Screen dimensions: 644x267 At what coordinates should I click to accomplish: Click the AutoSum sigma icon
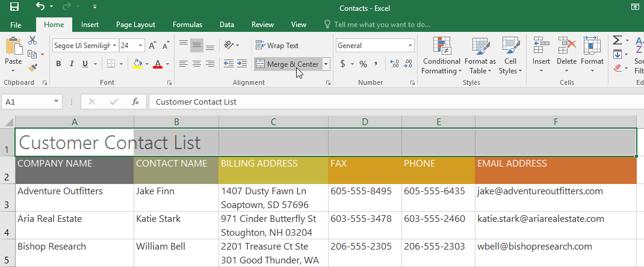pyautogui.click(x=617, y=40)
